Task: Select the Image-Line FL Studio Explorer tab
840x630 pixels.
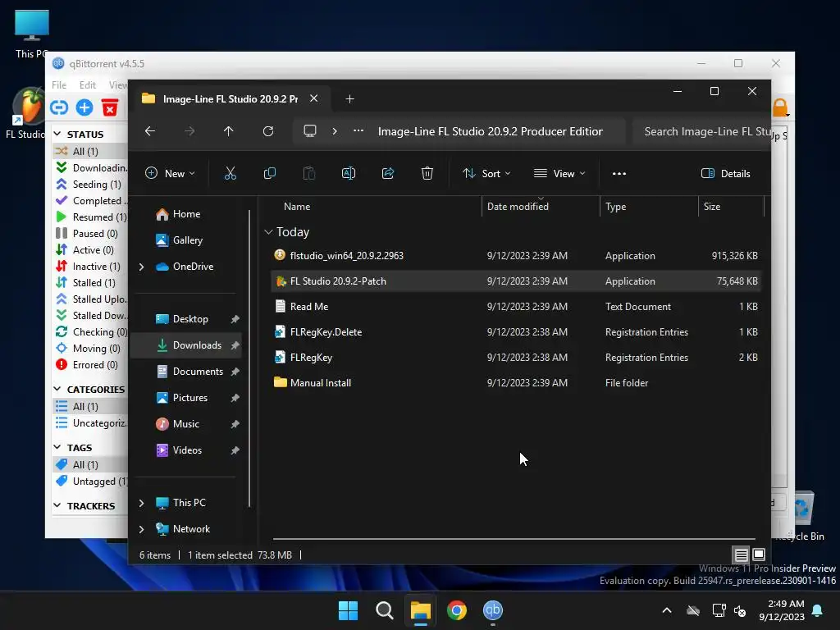Action: pos(231,98)
